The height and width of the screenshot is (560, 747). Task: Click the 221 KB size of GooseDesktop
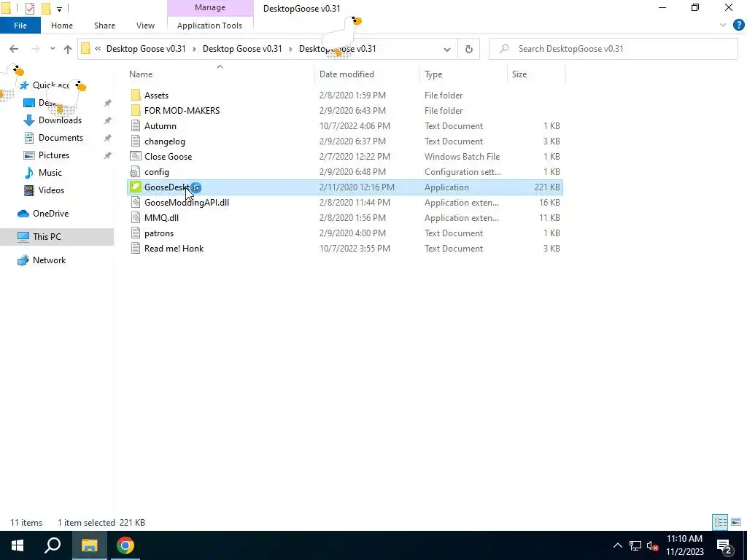click(547, 187)
